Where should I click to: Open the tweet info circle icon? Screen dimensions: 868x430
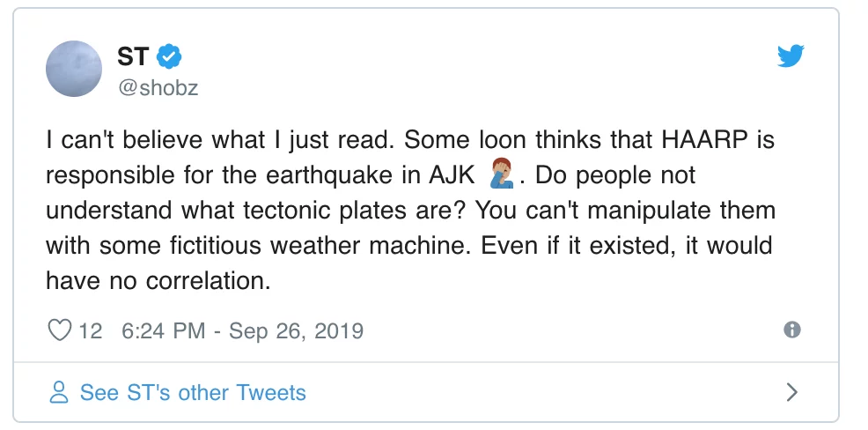pos(792,330)
